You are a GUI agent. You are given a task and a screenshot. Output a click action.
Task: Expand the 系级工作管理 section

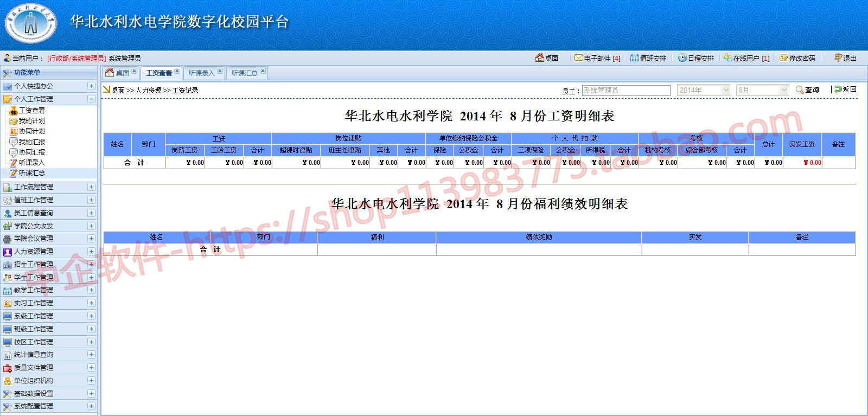tap(91, 316)
